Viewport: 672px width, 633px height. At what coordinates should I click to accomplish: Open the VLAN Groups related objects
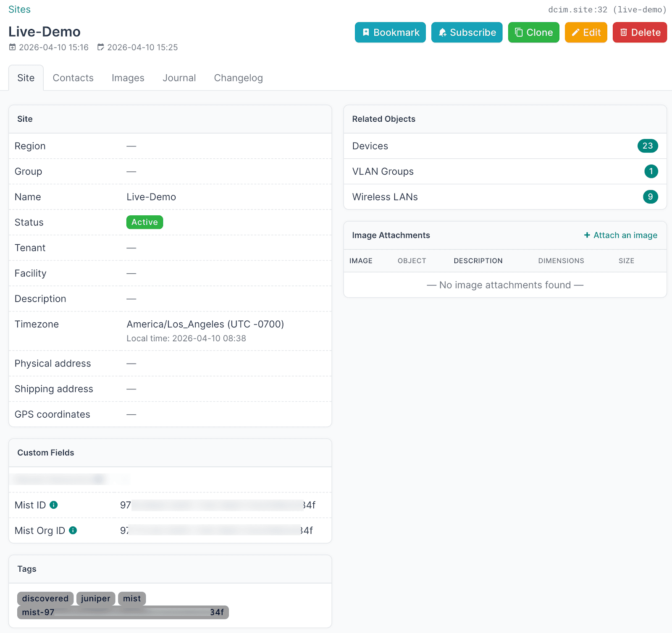pos(383,171)
